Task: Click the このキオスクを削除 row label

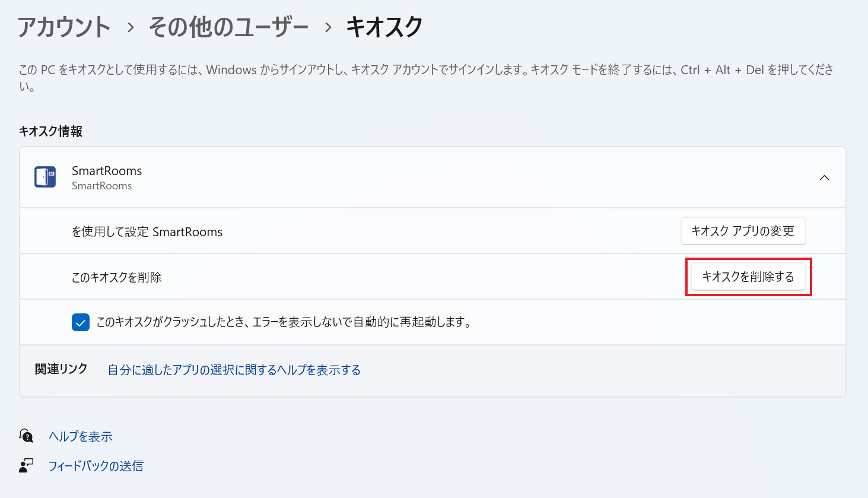Action: 117,277
